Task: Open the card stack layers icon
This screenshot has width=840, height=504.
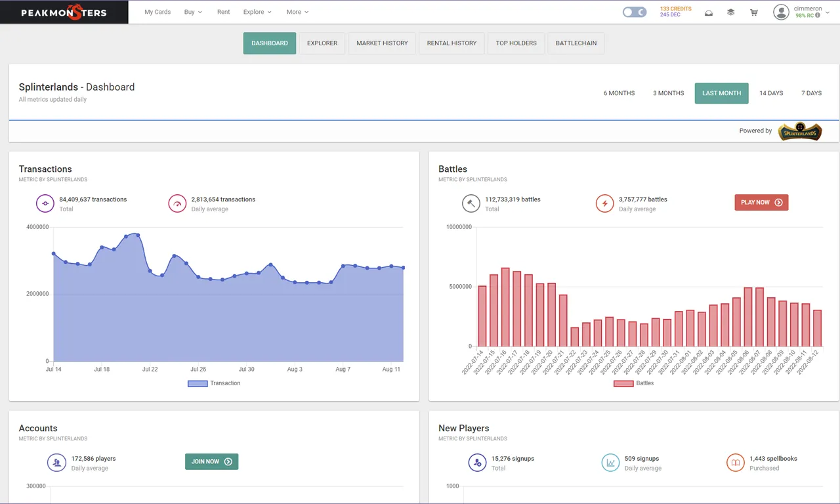Action: 730,12
